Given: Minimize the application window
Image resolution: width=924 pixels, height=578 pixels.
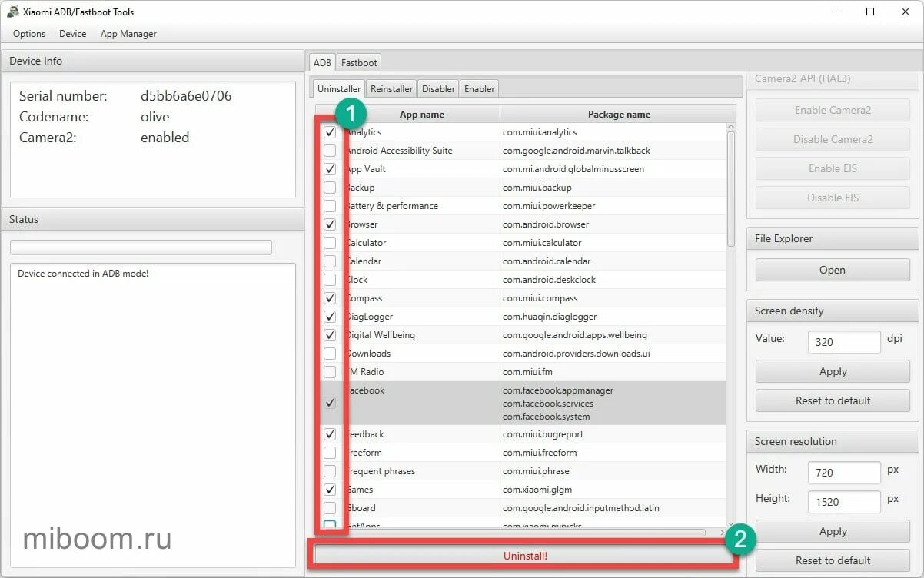Looking at the screenshot, I should point(835,12).
